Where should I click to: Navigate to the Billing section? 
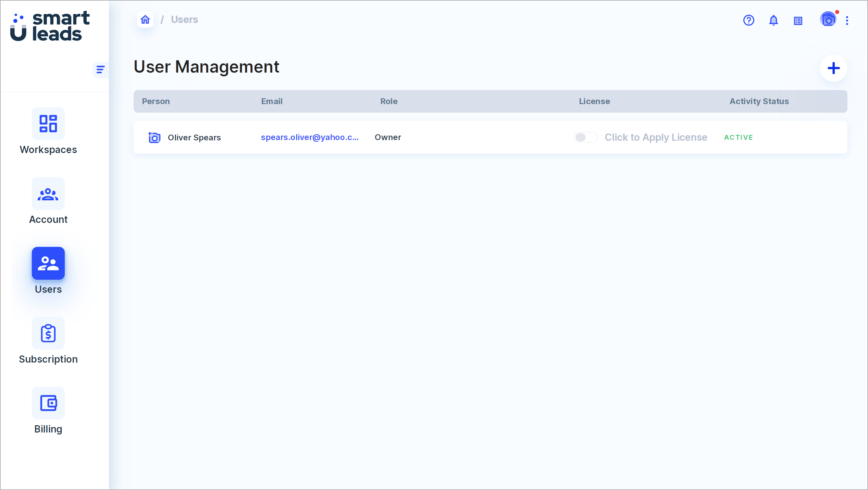pos(48,410)
